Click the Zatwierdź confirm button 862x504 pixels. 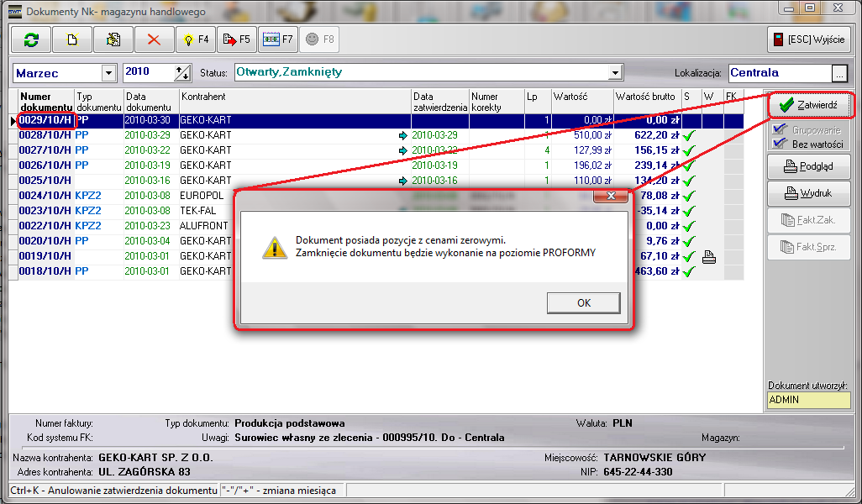pos(808,105)
